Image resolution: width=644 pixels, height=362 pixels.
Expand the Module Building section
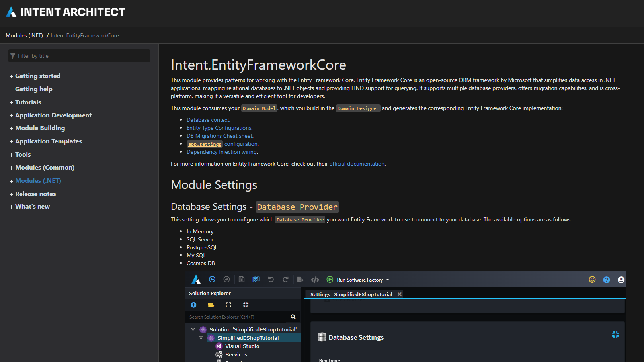pyautogui.click(x=12, y=129)
